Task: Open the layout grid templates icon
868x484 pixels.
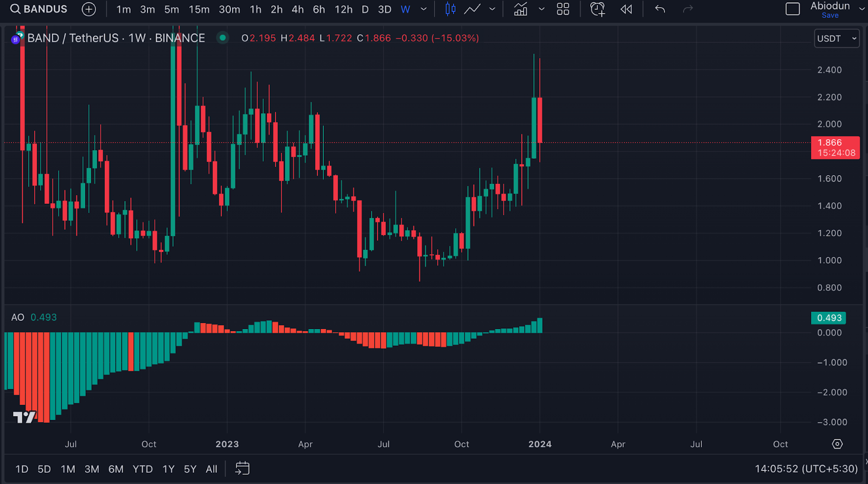Action: [x=563, y=9]
